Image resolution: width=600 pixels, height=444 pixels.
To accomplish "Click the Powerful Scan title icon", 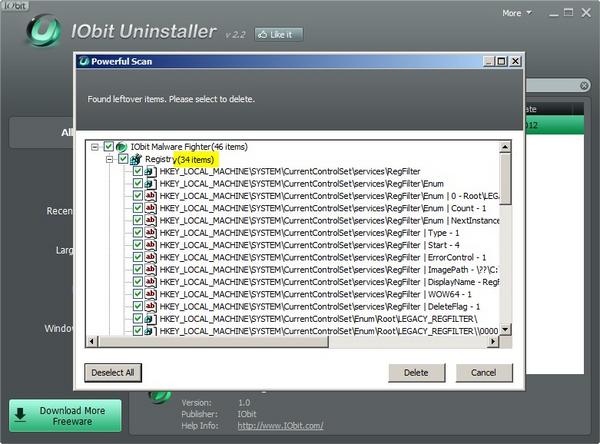I will coord(84,61).
